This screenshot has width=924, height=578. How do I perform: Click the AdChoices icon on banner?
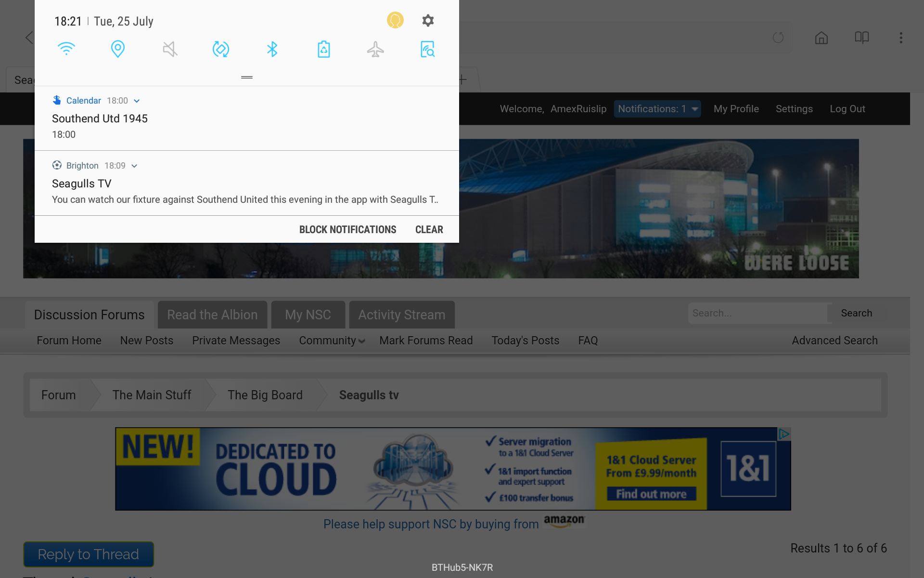(x=784, y=434)
